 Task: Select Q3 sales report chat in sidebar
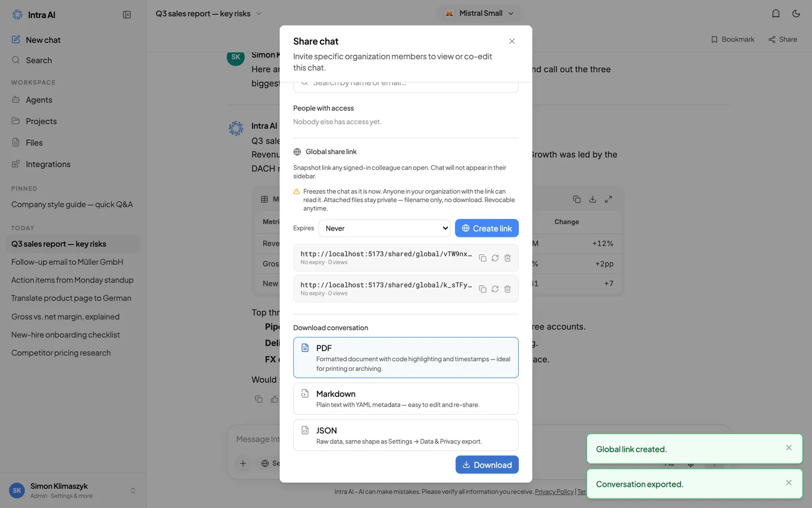pos(73,244)
